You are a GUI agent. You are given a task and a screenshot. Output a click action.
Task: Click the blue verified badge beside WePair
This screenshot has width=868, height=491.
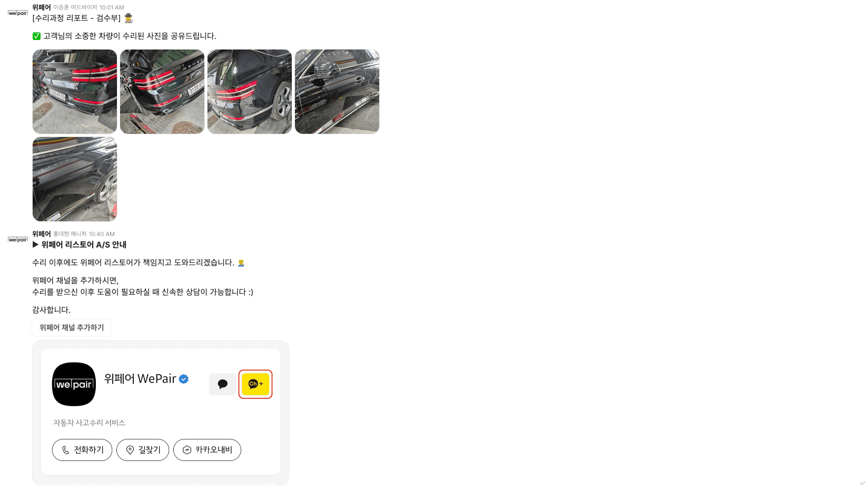pyautogui.click(x=184, y=379)
